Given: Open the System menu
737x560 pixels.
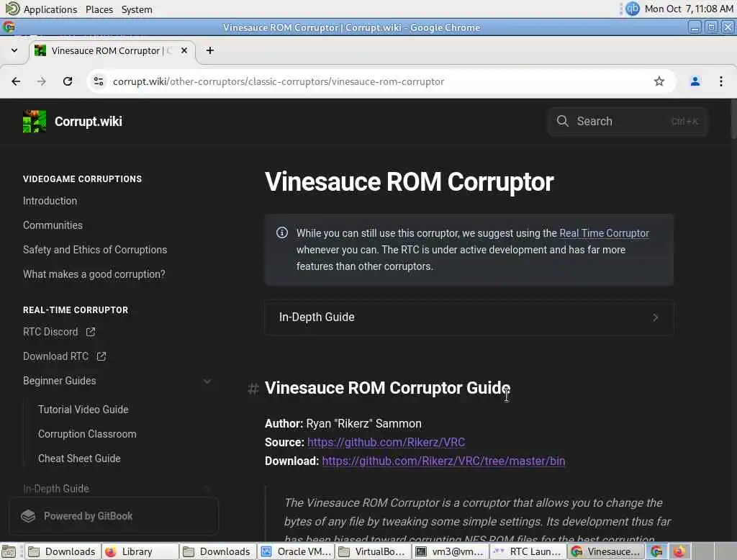Looking at the screenshot, I should coord(137,9).
